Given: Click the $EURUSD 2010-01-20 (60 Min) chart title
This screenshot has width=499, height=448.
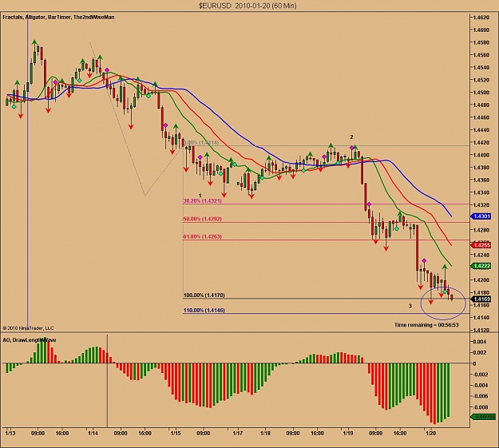Looking at the screenshot, I should (x=248, y=6).
